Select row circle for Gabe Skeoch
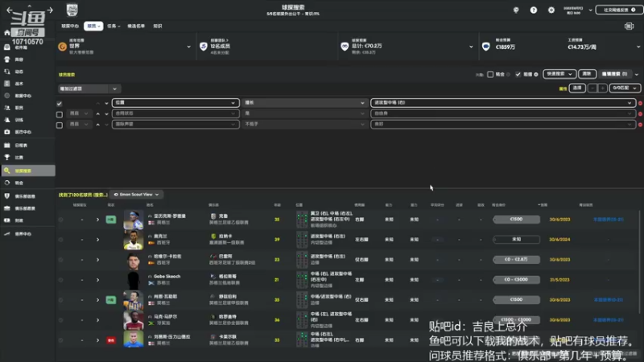The height and width of the screenshot is (362, 644). [x=61, y=280]
